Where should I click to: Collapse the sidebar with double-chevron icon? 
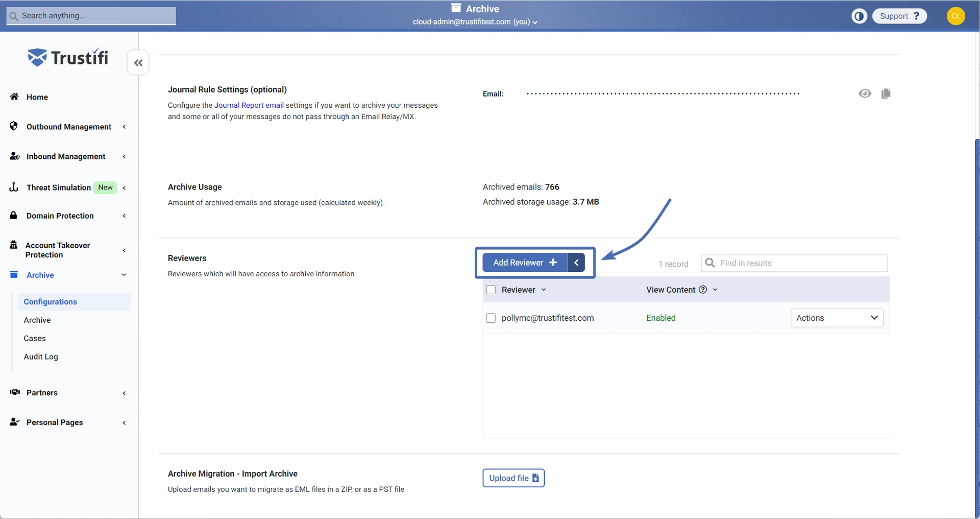pos(138,63)
